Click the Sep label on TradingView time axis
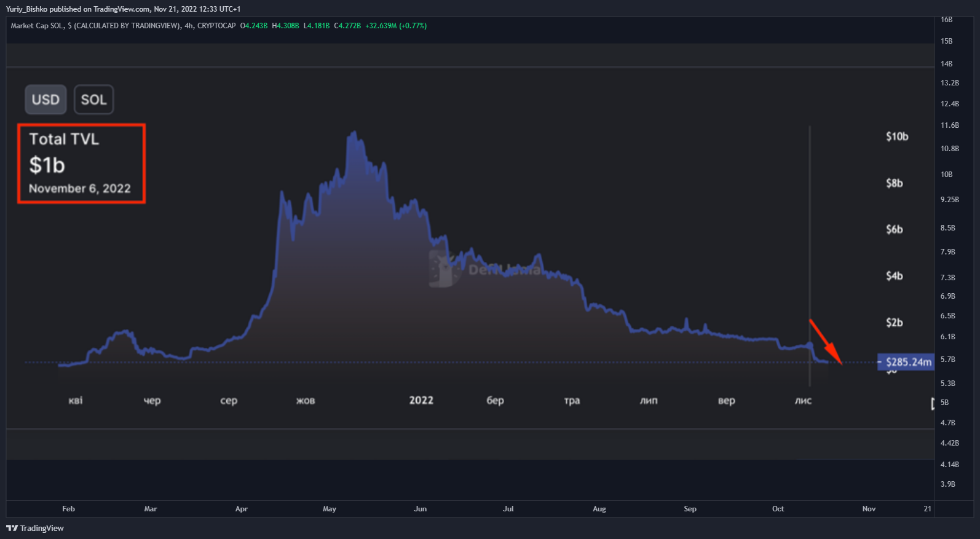This screenshot has width=980, height=539. point(690,509)
